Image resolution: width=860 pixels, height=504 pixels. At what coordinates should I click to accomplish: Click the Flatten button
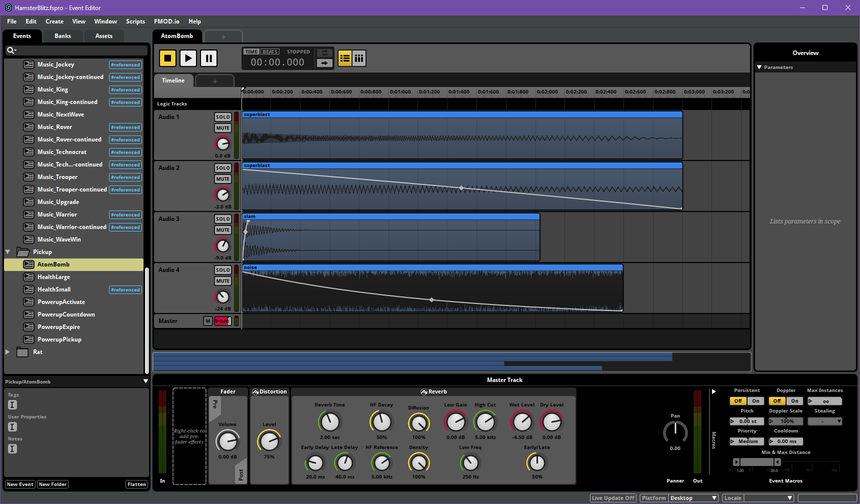pyautogui.click(x=136, y=484)
